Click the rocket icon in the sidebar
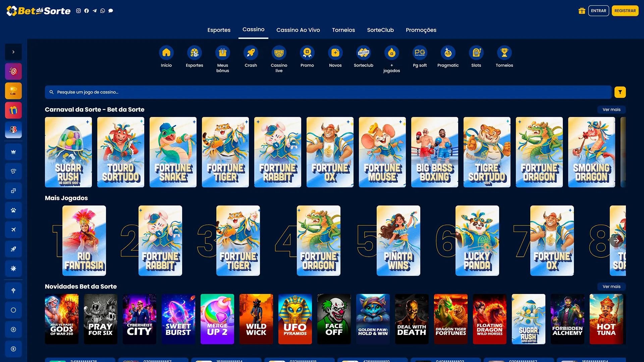 (13, 249)
